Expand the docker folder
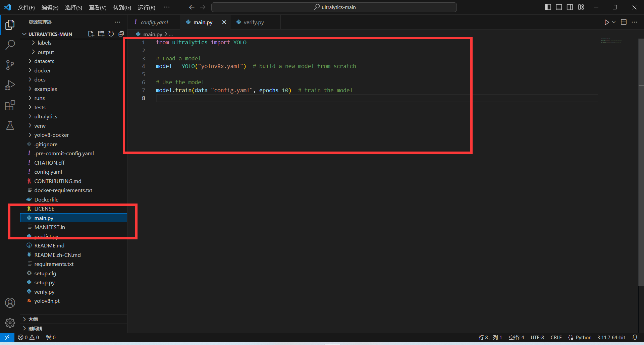Viewport: 644px width, 345px height. (74, 70)
